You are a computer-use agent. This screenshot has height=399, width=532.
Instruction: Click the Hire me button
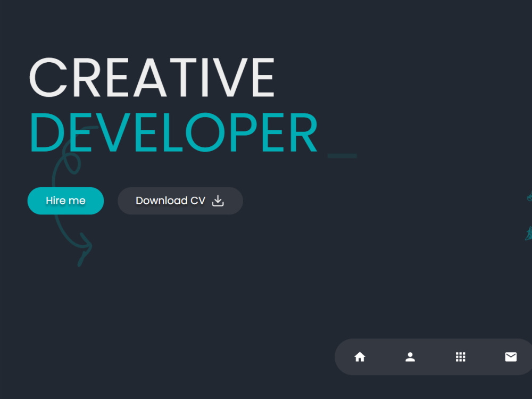(65, 201)
